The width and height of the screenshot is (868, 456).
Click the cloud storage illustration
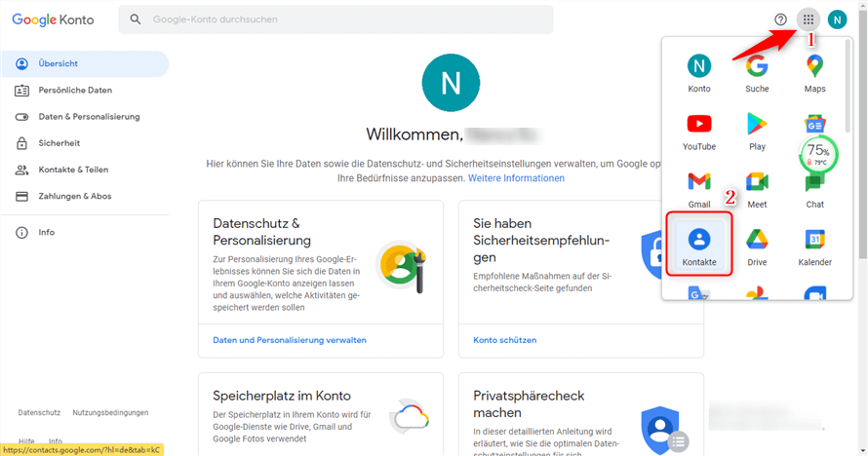[410, 416]
